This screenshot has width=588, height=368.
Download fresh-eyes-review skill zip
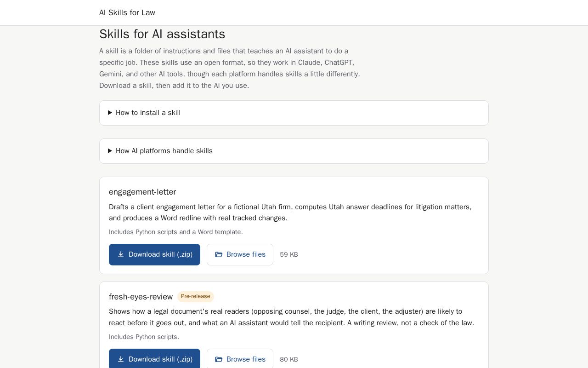point(154,358)
